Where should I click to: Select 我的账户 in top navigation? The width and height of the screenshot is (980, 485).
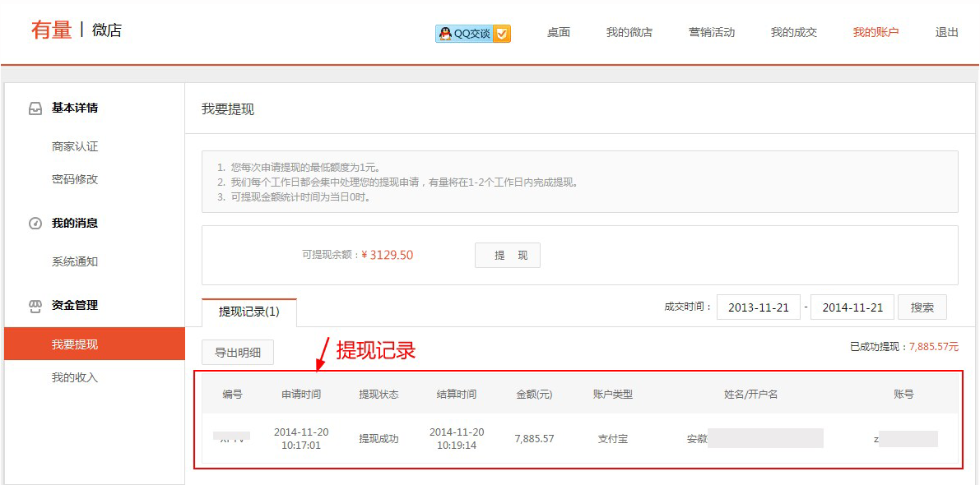pos(876,32)
